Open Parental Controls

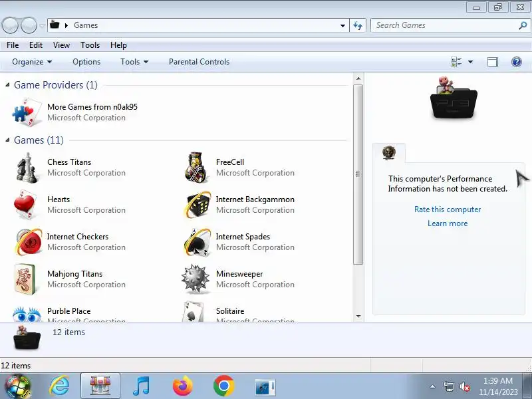199,62
